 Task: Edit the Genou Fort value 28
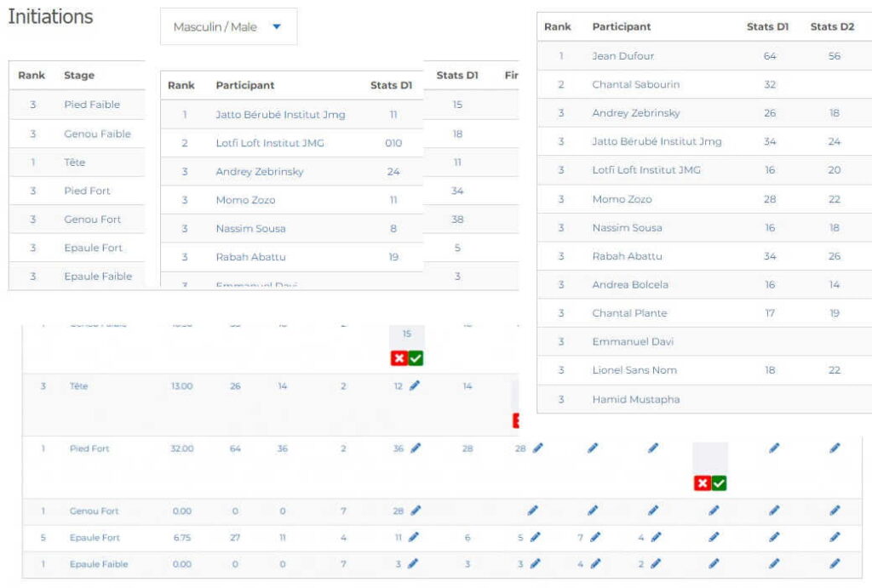coord(415,511)
